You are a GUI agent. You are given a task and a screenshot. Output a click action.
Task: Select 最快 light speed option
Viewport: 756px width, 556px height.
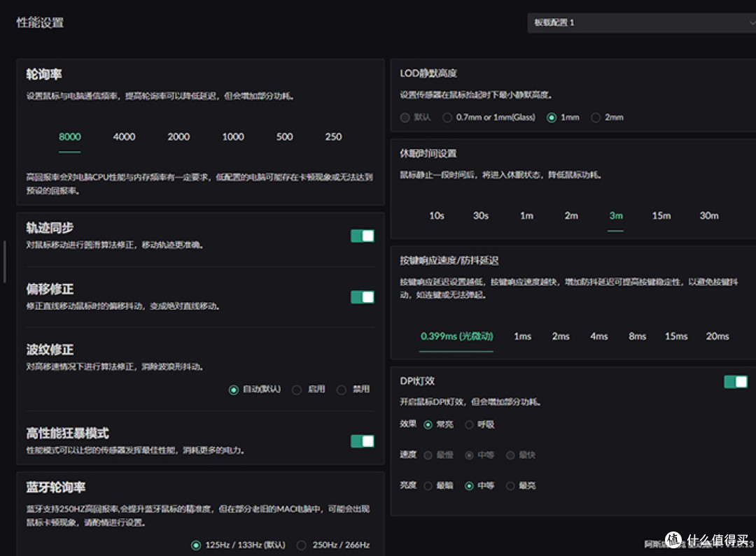(x=510, y=455)
